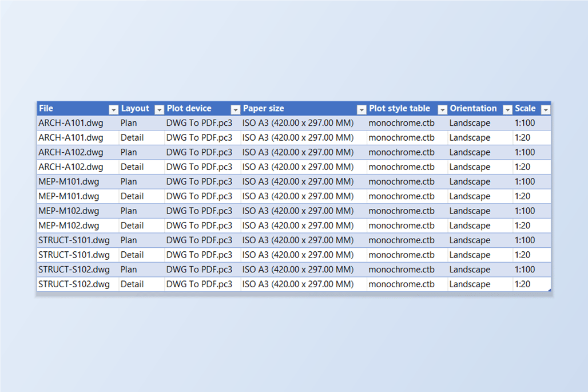Click the Detail layout cell for MEP-M102.dwg

[142, 225]
